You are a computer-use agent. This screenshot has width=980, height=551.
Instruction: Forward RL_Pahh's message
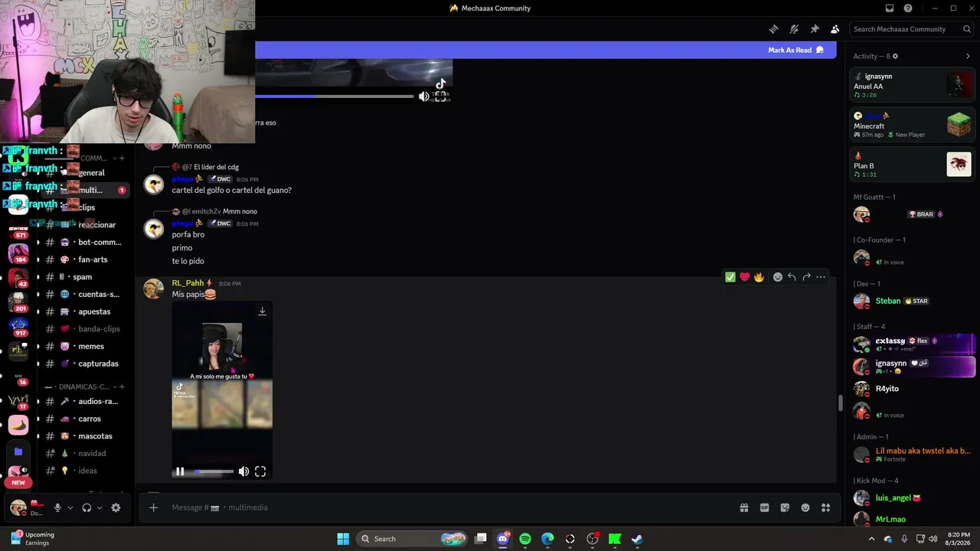pos(806,277)
